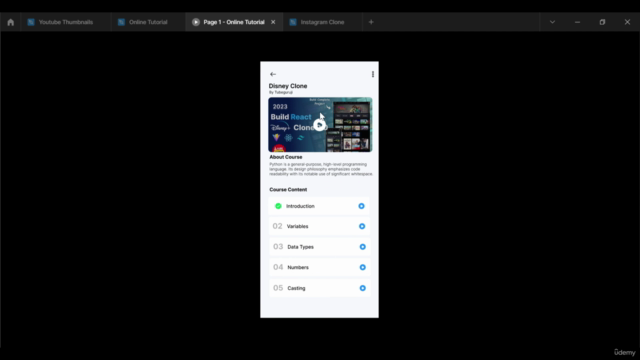Open the Data Types lesson row

pos(320,247)
